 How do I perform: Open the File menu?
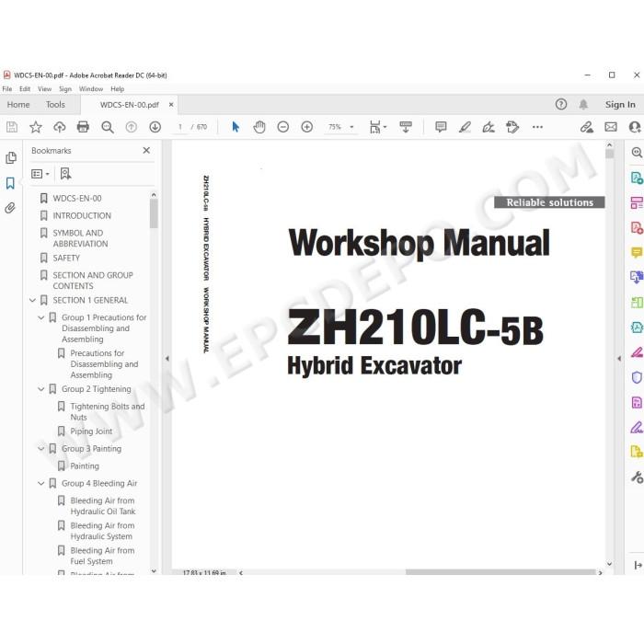(7, 88)
